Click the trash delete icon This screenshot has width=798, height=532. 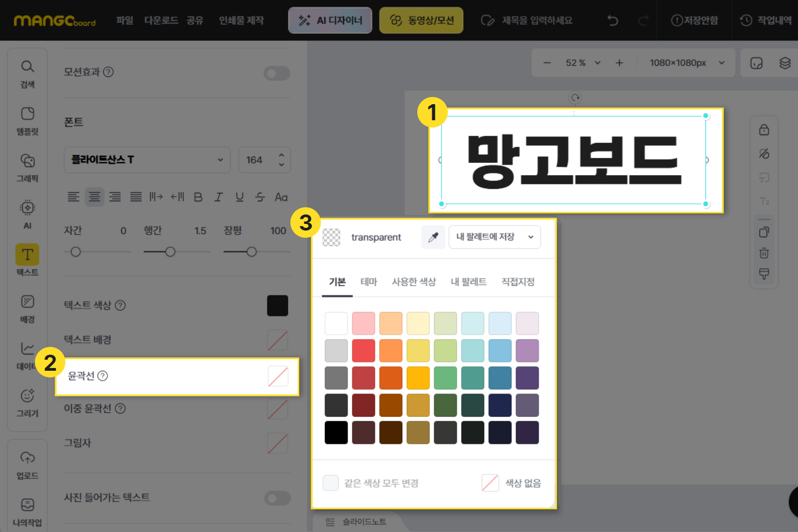click(x=764, y=253)
